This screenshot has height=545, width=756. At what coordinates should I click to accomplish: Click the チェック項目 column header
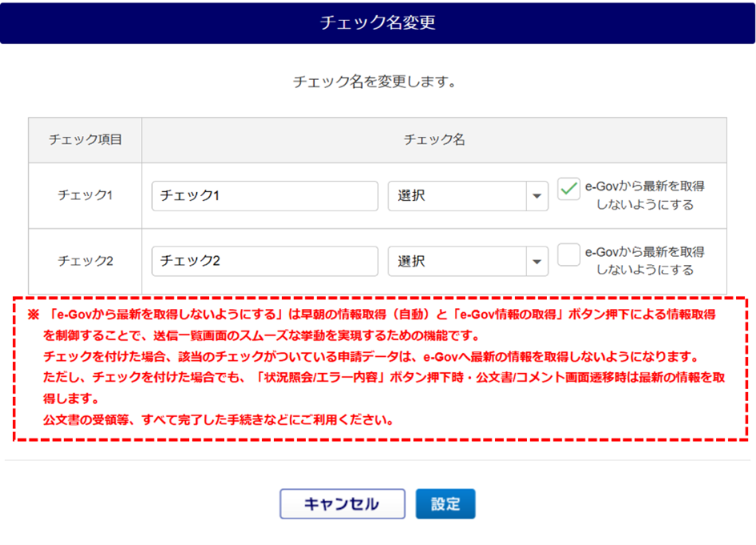(x=86, y=140)
